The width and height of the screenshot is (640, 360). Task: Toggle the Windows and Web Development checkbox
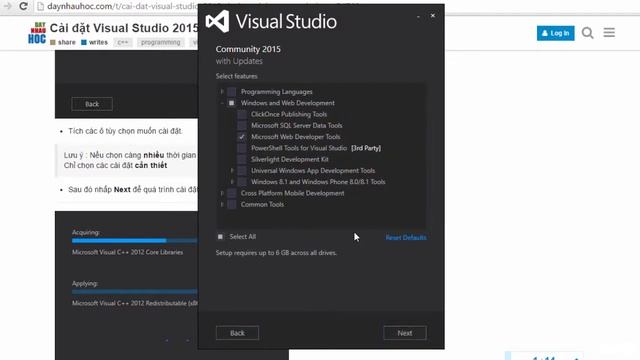(x=231, y=103)
